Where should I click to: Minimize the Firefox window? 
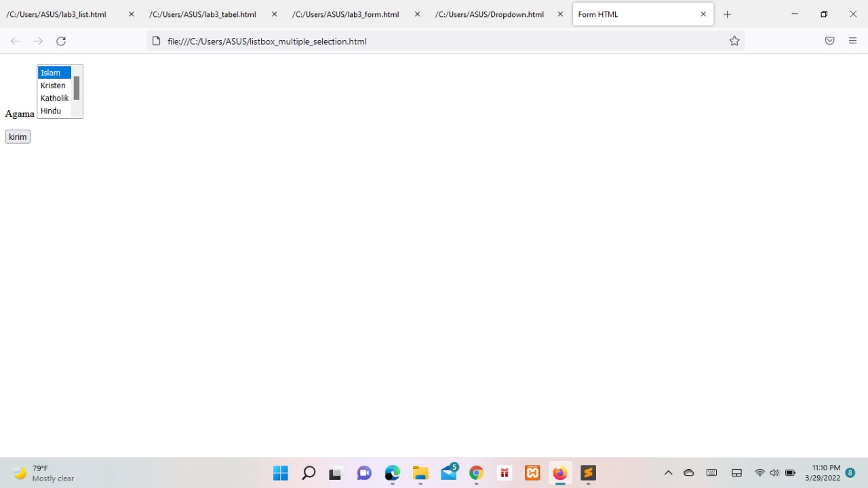pos(795,14)
